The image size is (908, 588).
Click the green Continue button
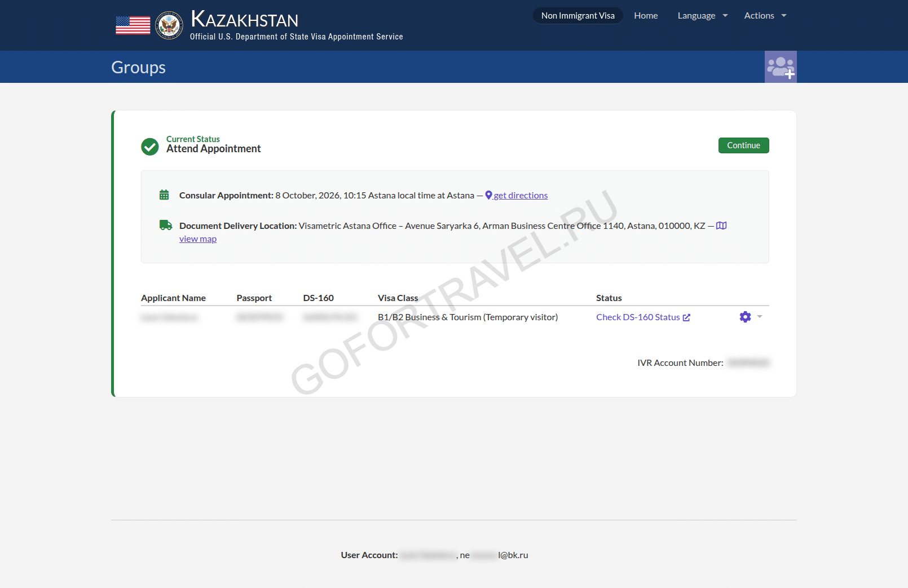point(743,145)
